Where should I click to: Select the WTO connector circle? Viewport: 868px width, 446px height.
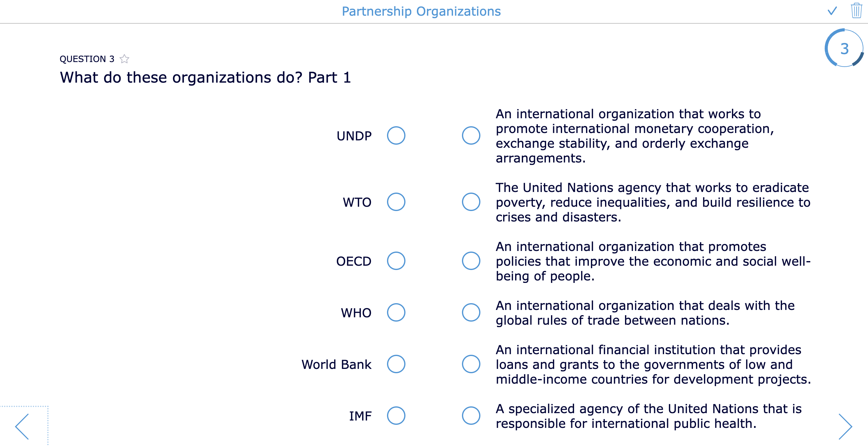(397, 202)
